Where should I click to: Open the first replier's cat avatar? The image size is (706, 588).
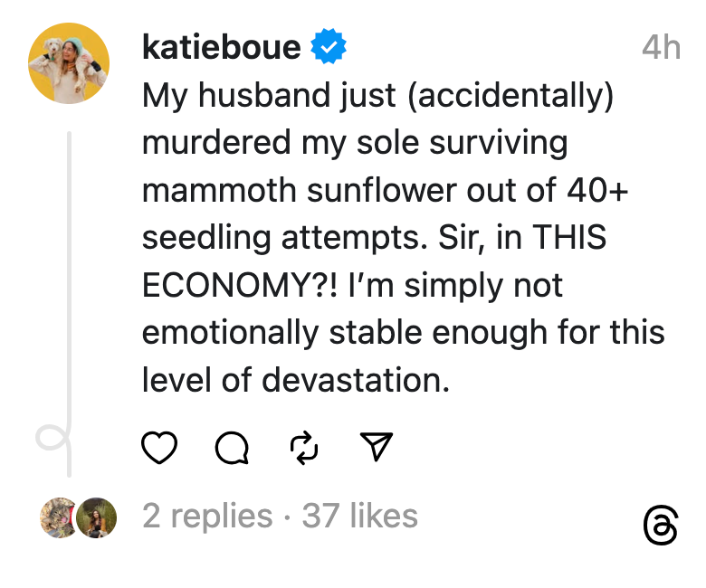(x=57, y=518)
